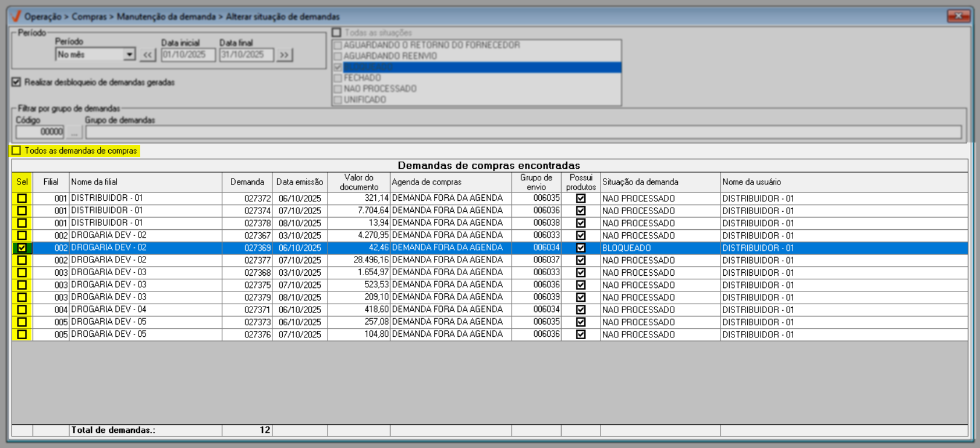
Task: Select the checkbox for demand 027368
Action: pos(22,272)
